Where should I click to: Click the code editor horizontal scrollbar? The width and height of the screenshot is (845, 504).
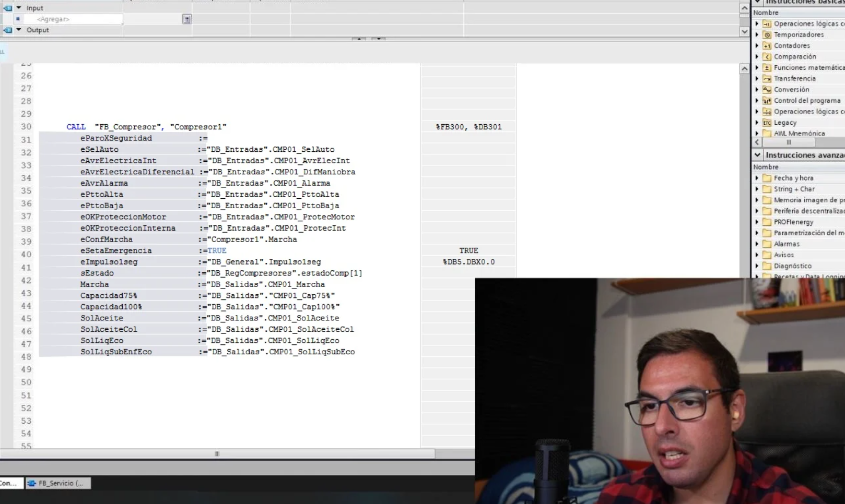click(217, 454)
